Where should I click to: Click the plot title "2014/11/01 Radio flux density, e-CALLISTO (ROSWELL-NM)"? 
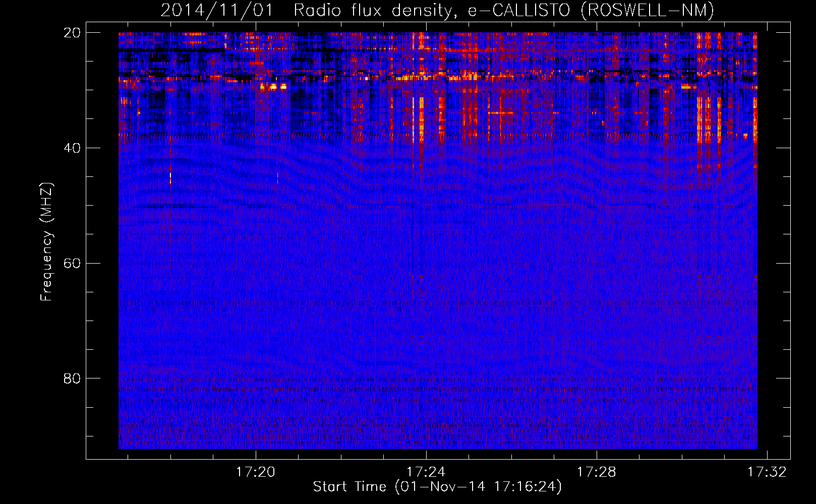pos(437,10)
